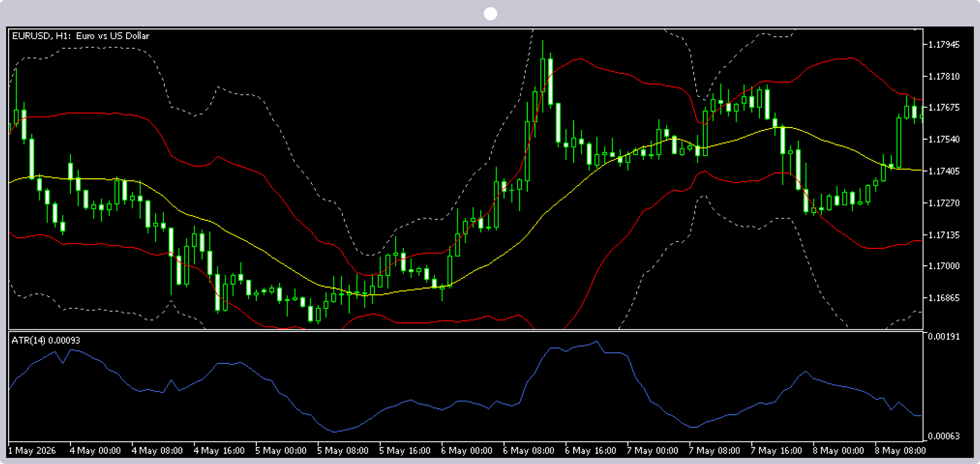The image size is (980, 464).
Task: Select the 1.17945 price axis label
Action: (x=944, y=45)
